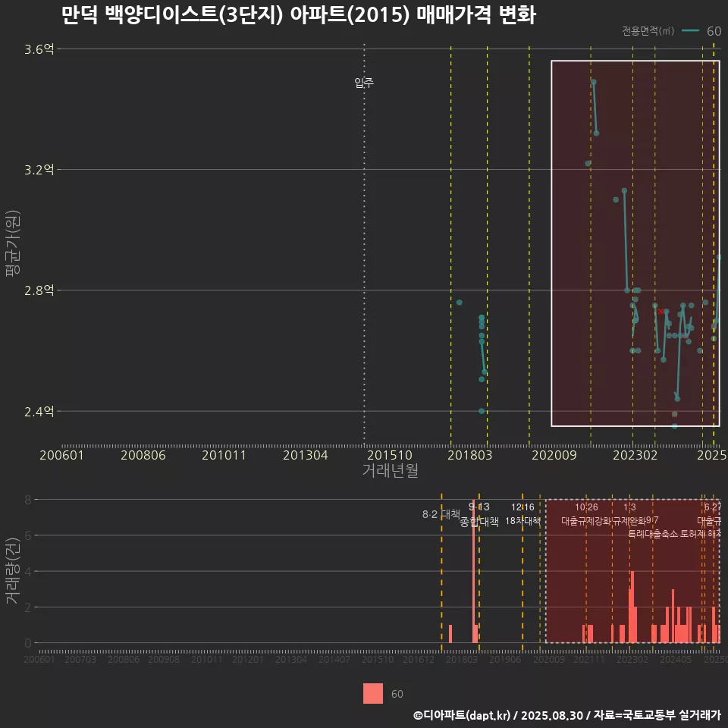Click the '1·3' policy date annotation
Image resolution: width=728 pixels, height=728 pixels.
629,507
